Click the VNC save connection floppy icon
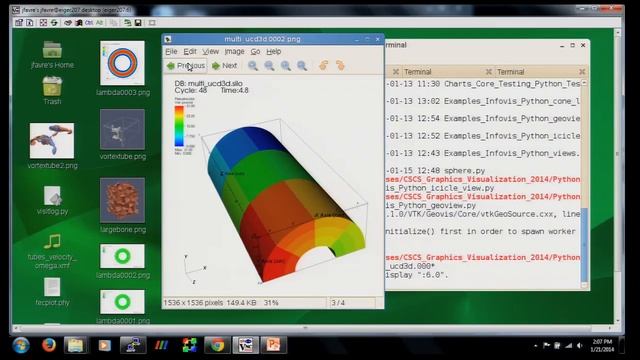 coord(138,23)
